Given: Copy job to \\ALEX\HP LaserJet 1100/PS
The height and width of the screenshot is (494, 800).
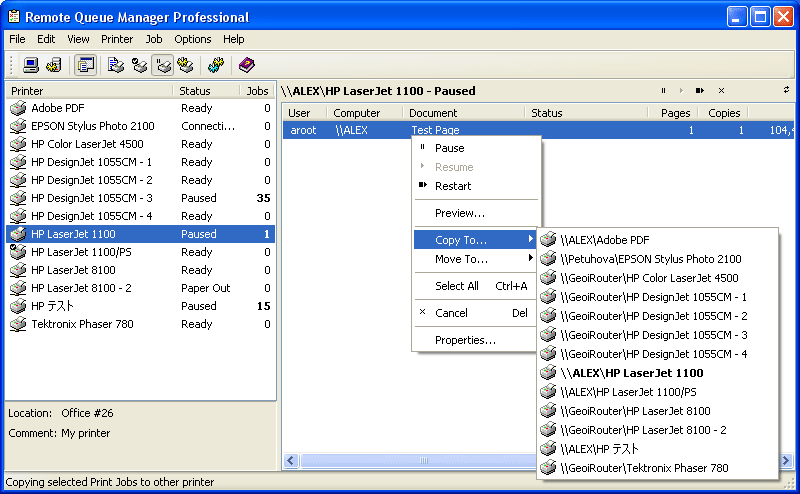Looking at the screenshot, I should [x=658, y=392].
